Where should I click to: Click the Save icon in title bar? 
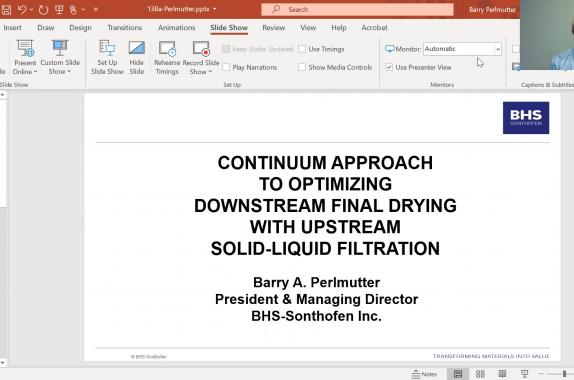[x=6, y=10]
